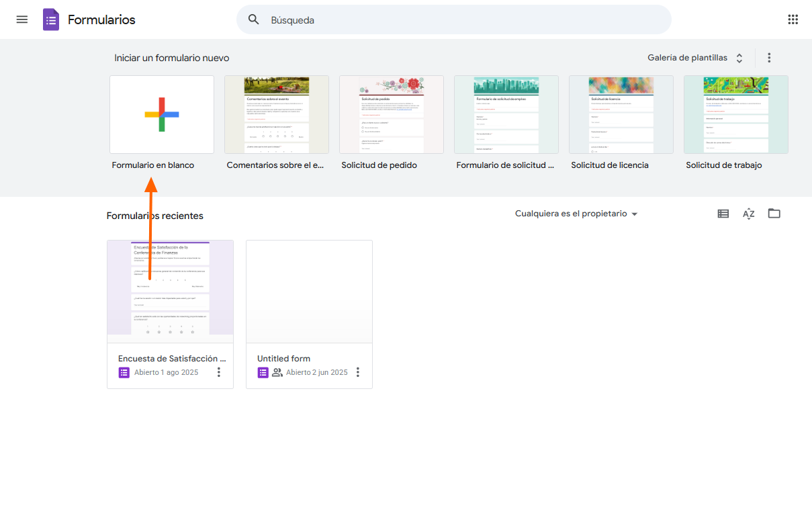Screen dimensions: 812x516
Task: Open the Comentarios sobre el evento template
Action: (276, 114)
